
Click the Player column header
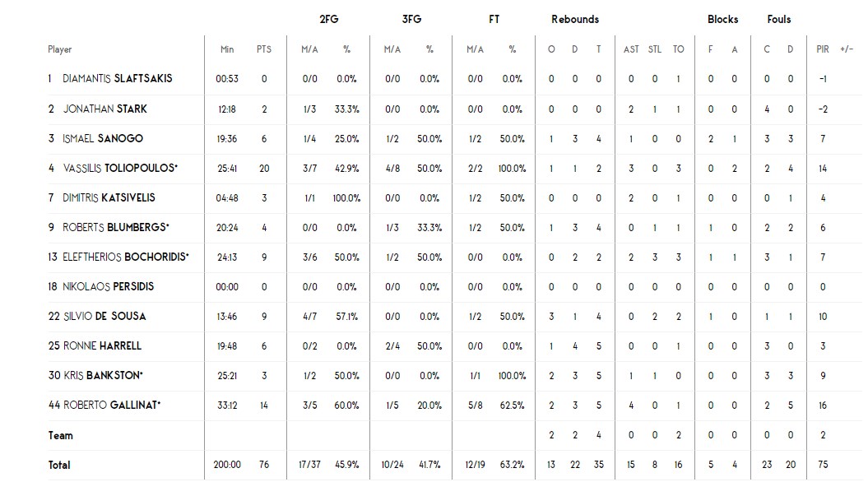point(60,49)
